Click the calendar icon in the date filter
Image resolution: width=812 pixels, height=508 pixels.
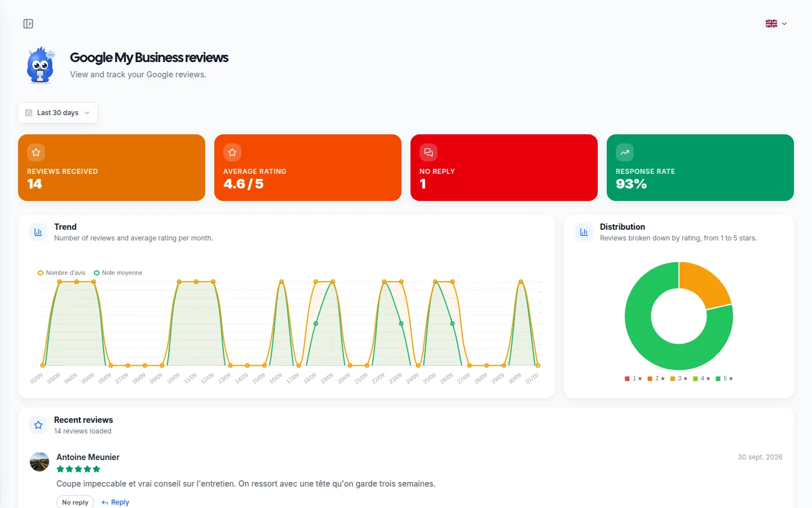click(29, 113)
